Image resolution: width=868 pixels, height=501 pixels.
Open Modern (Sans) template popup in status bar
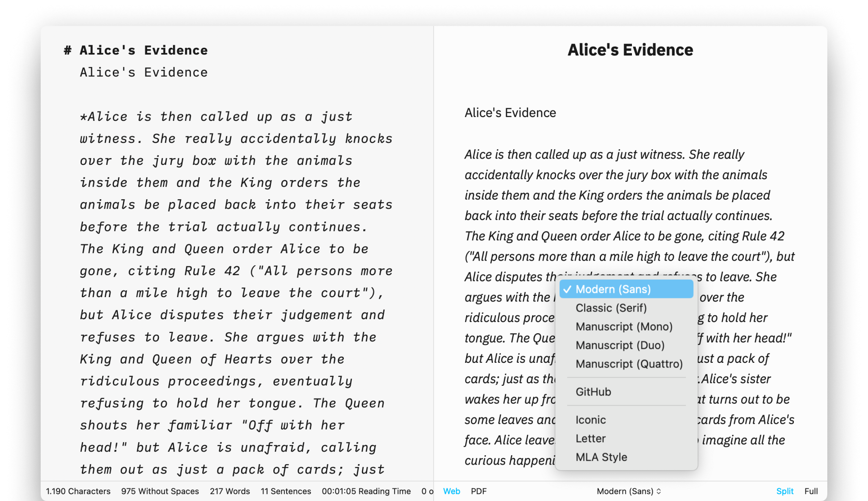(625, 491)
